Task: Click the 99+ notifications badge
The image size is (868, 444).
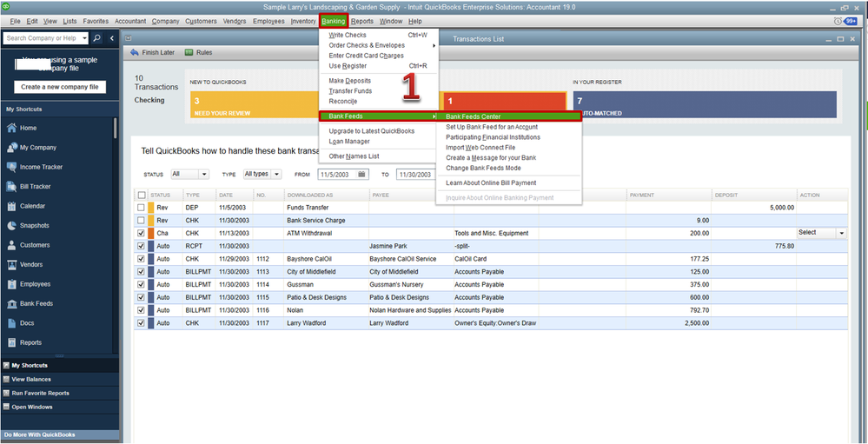Action: 851,21
